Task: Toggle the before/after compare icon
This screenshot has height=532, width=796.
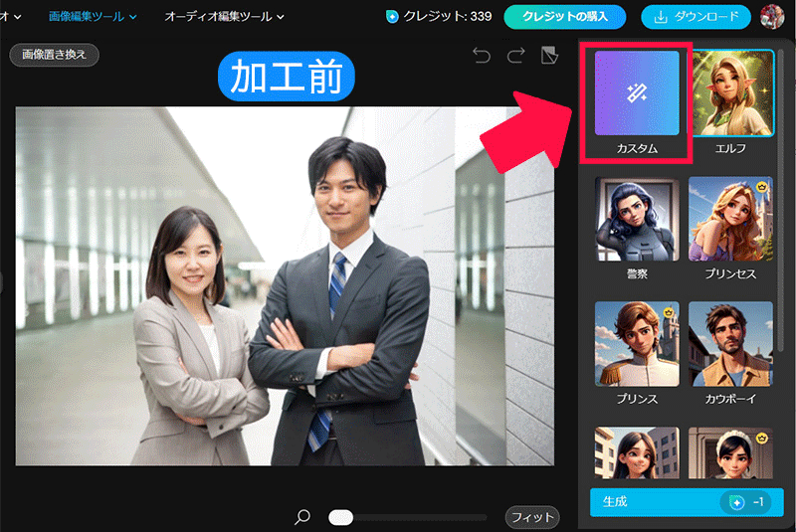Action: pyautogui.click(x=550, y=55)
